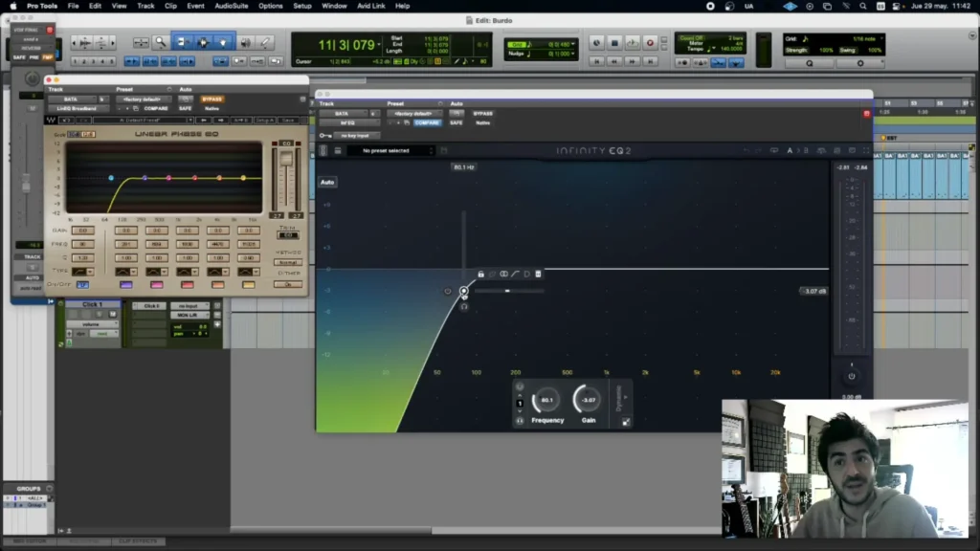Toggle Infinity EQ output power button
Image resolution: width=980 pixels, height=551 pixels.
tap(851, 376)
